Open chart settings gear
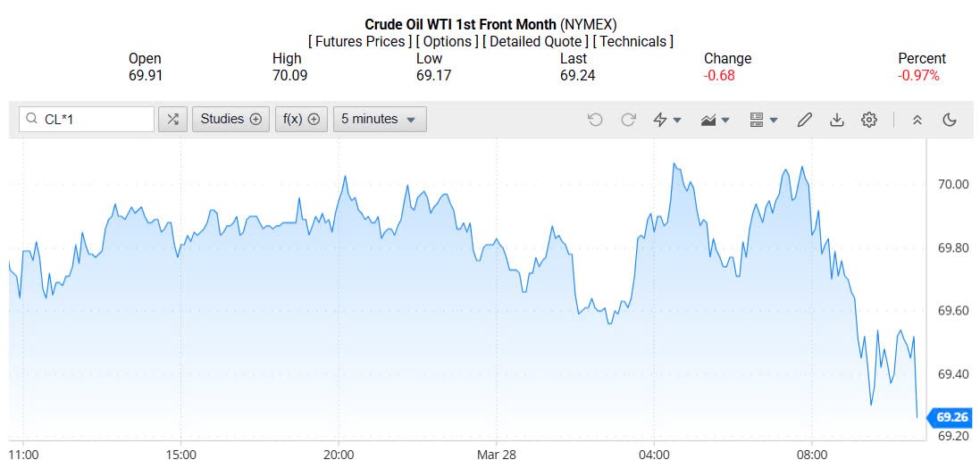The width and height of the screenshot is (980, 460). 869,119
